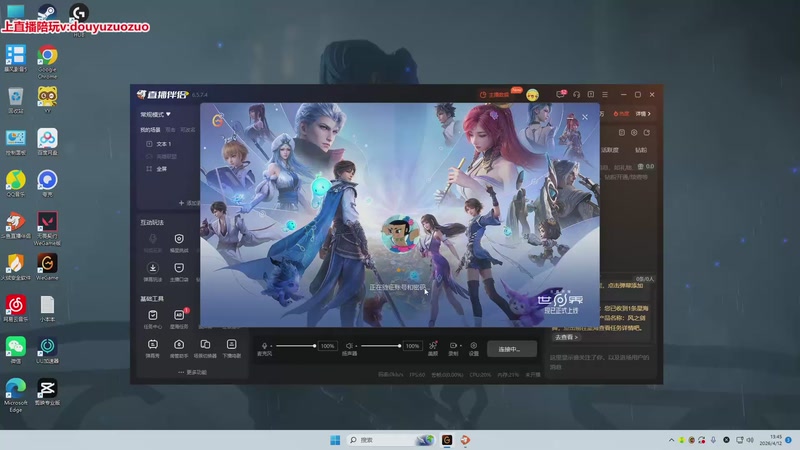The image size is (800, 450).
Task: Click the clipboard icon in right panel
Action: coord(621,133)
